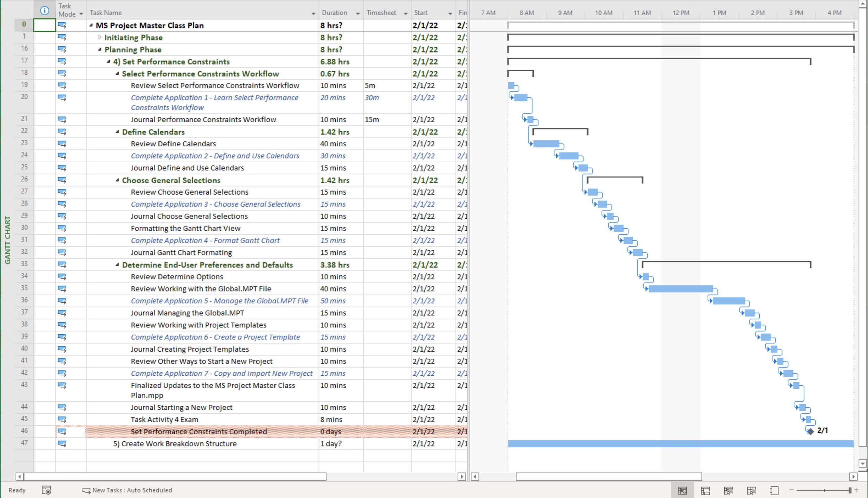Switch to Task Usage view icon
Image resolution: width=868 pixels, height=498 pixels.
pyautogui.click(x=705, y=490)
